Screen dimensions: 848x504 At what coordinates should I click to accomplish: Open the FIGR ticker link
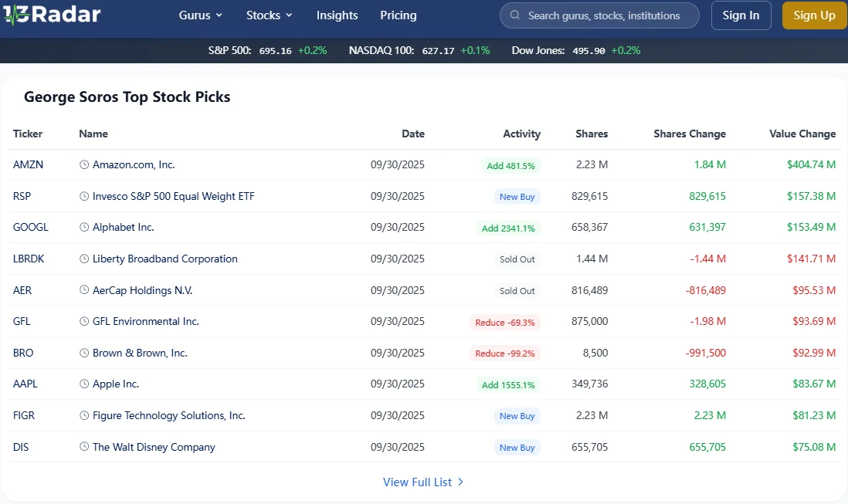point(24,415)
